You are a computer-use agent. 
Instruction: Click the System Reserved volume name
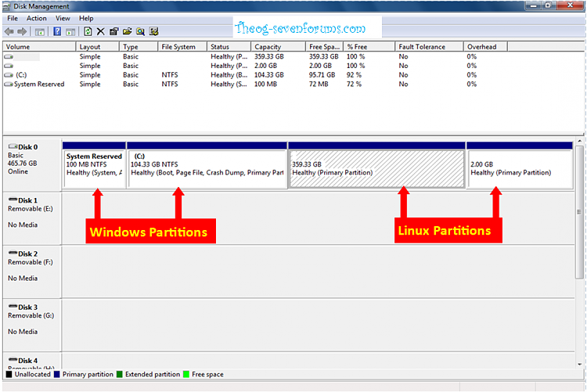click(x=39, y=85)
